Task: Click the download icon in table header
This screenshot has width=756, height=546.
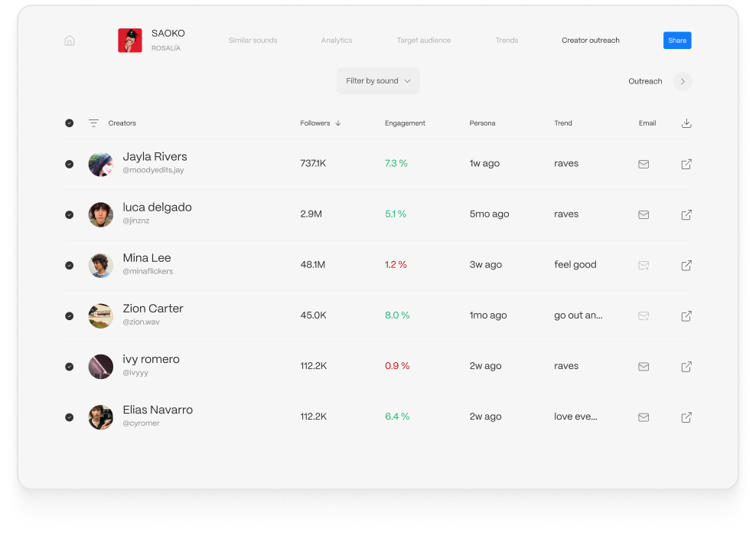Action: 686,123
